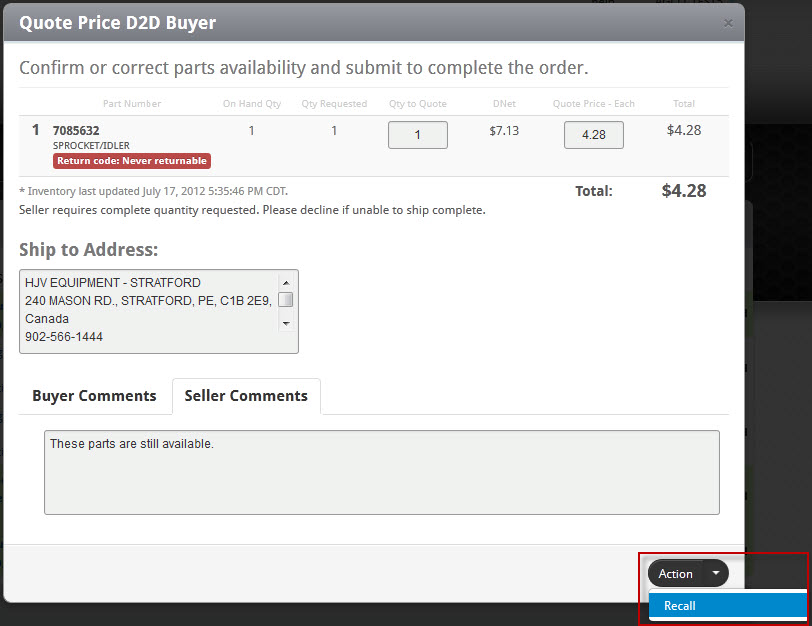Select the Seller Comments tab
This screenshot has height=626, width=812.
click(x=246, y=396)
